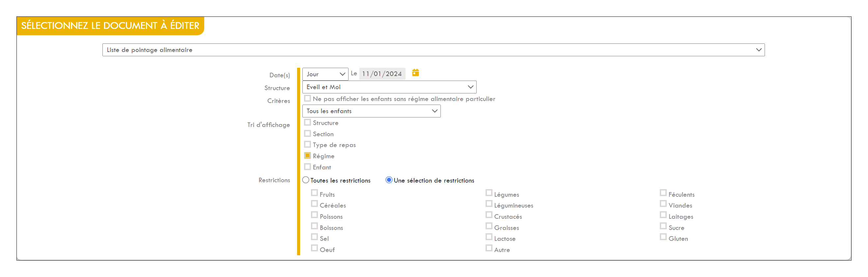
Task: Check the Boissons restriction
Action: pyautogui.click(x=314, y=226)
